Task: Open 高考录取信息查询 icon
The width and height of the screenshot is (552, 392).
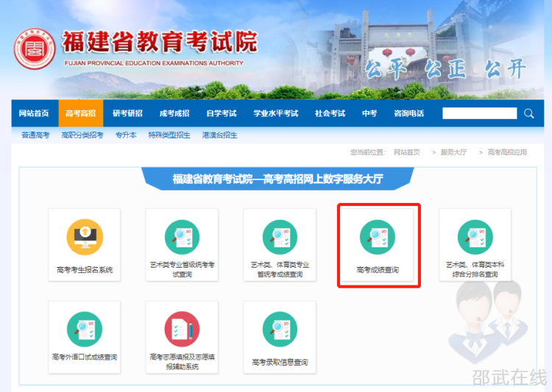Action: 280,329
